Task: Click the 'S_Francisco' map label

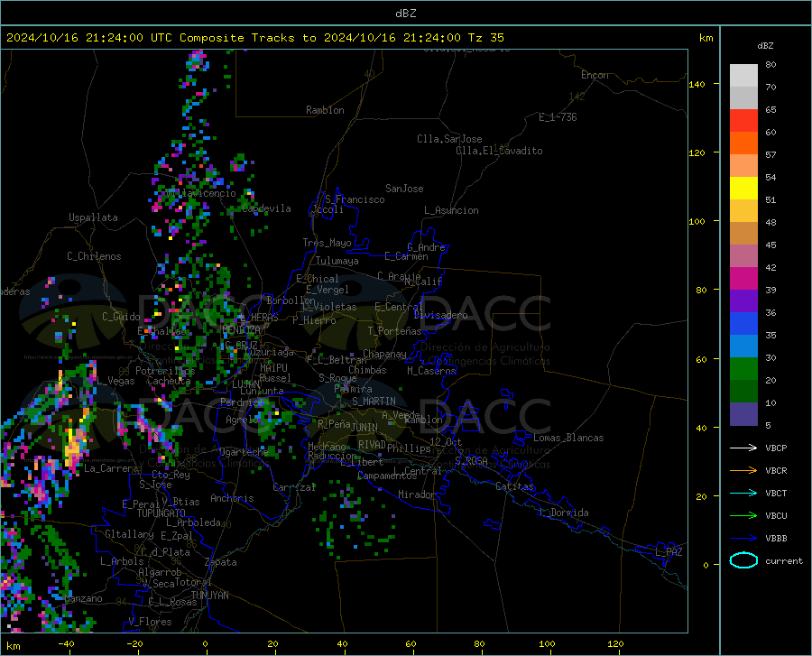Action: [x=355, y=199]
